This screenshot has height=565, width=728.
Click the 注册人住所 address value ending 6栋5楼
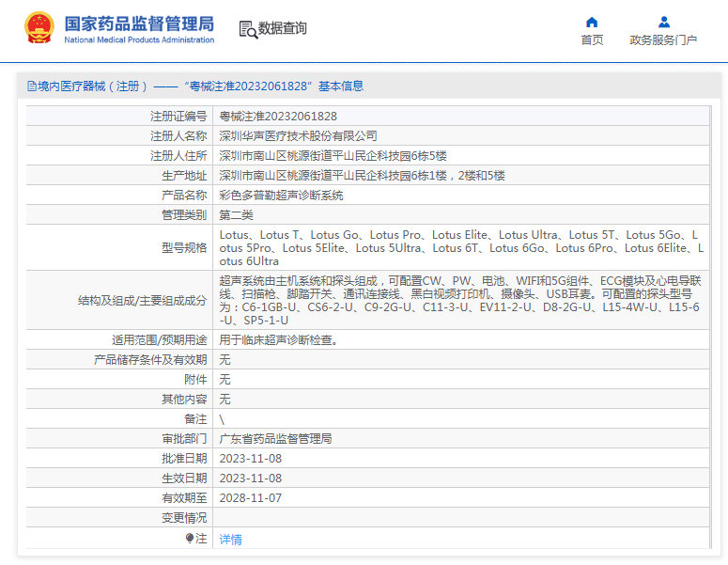pyautogui.click(x=333, y=156)
